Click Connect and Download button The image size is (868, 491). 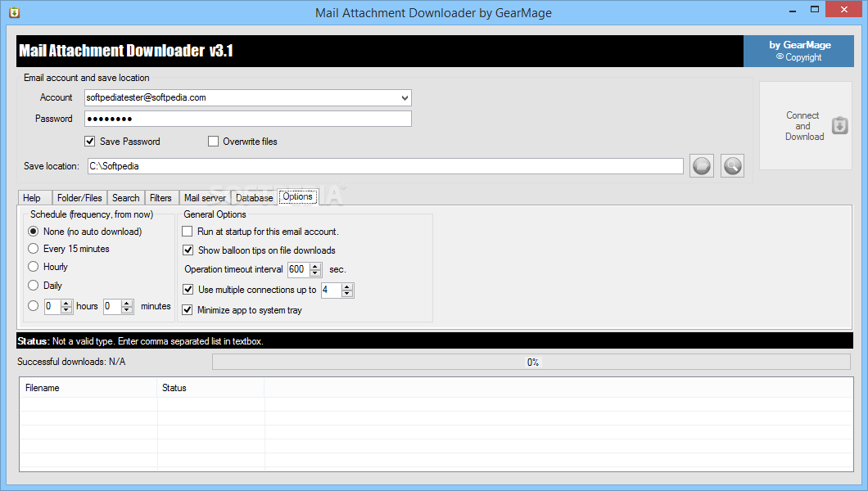[806, 126]
